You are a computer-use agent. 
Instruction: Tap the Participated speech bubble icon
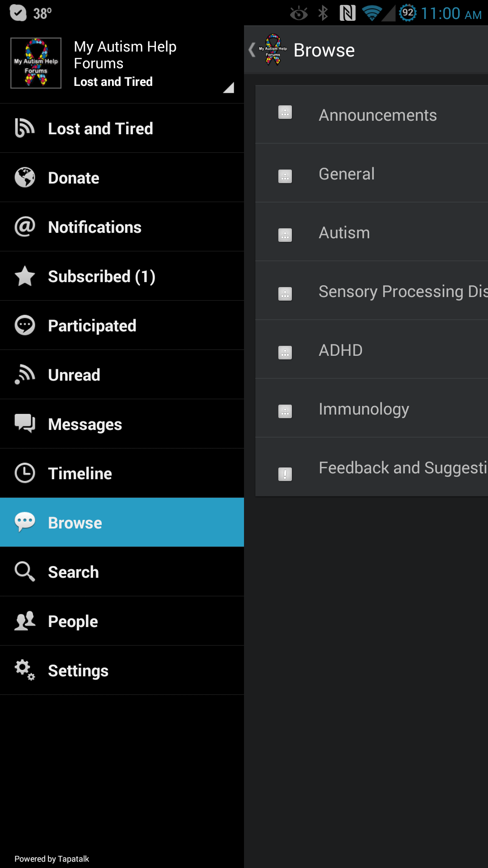[x=24, y=325]
